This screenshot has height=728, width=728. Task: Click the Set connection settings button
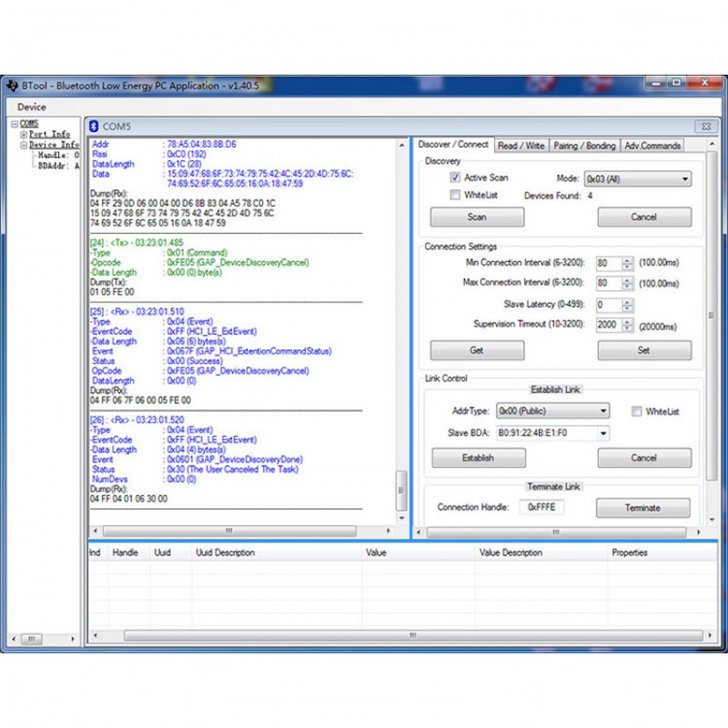[644, 350]
